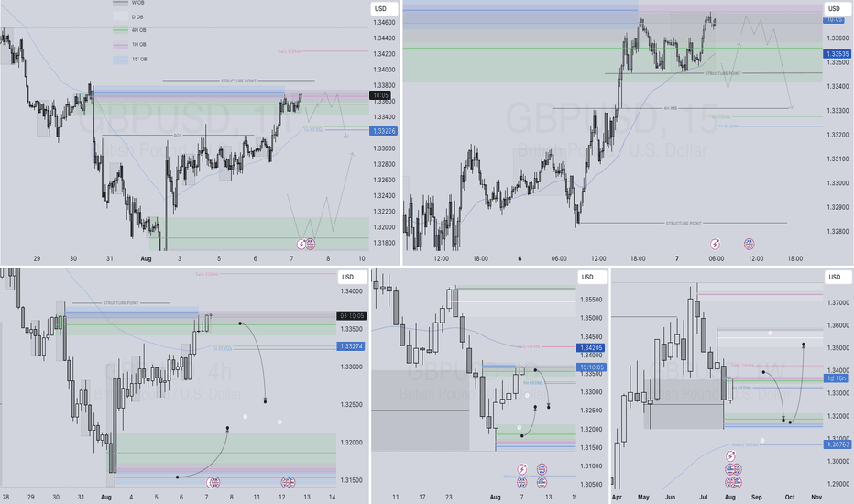This screenshot has width=854, height=504.
Task: Click the 1.33226 price label on 1h chart
Action: [384, 131]
